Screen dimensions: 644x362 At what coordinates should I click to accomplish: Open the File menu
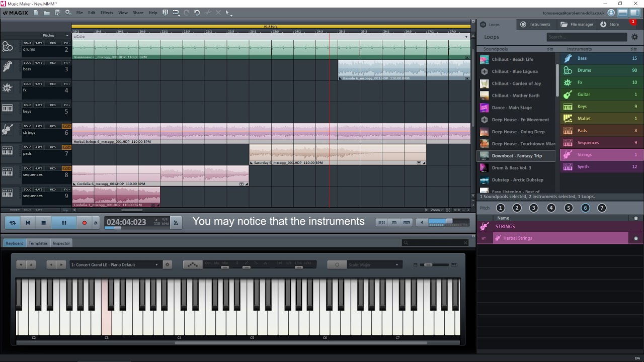tap(79, 13)
